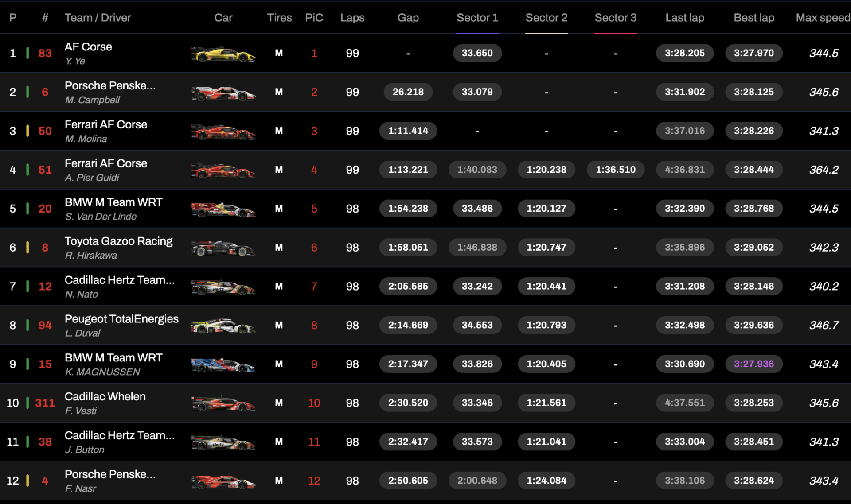This screenshot has height=504, width=851.
Task: Select the Sector 2 column header
Action: coord(546,18)
